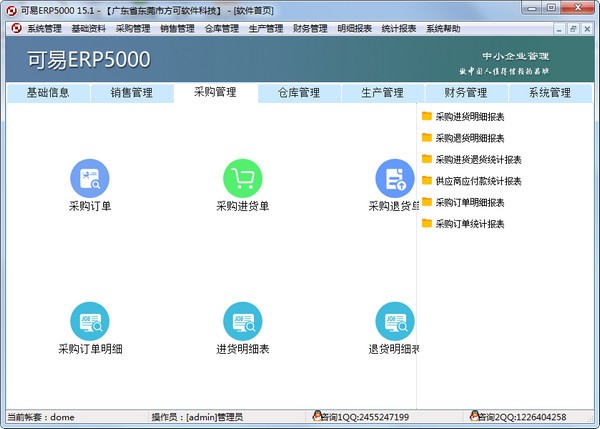Switch to the 财务管理 tab
600x429 pixels.
466,93
